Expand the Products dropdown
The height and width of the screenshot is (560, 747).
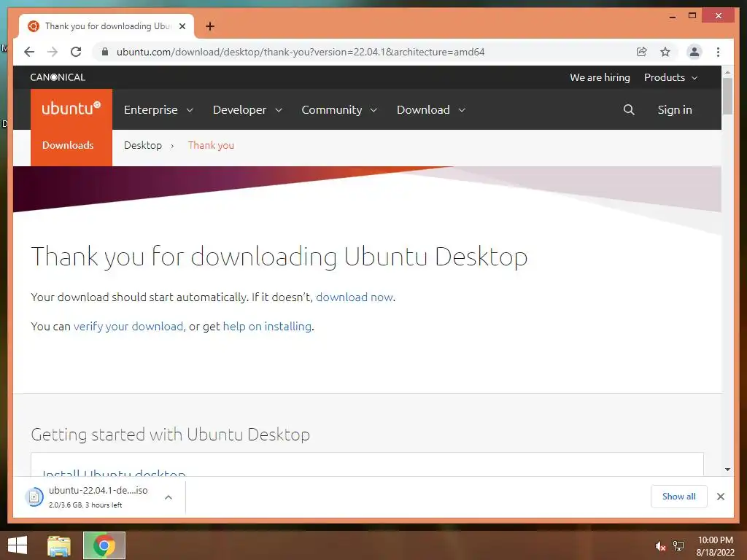tap(671, 77)
